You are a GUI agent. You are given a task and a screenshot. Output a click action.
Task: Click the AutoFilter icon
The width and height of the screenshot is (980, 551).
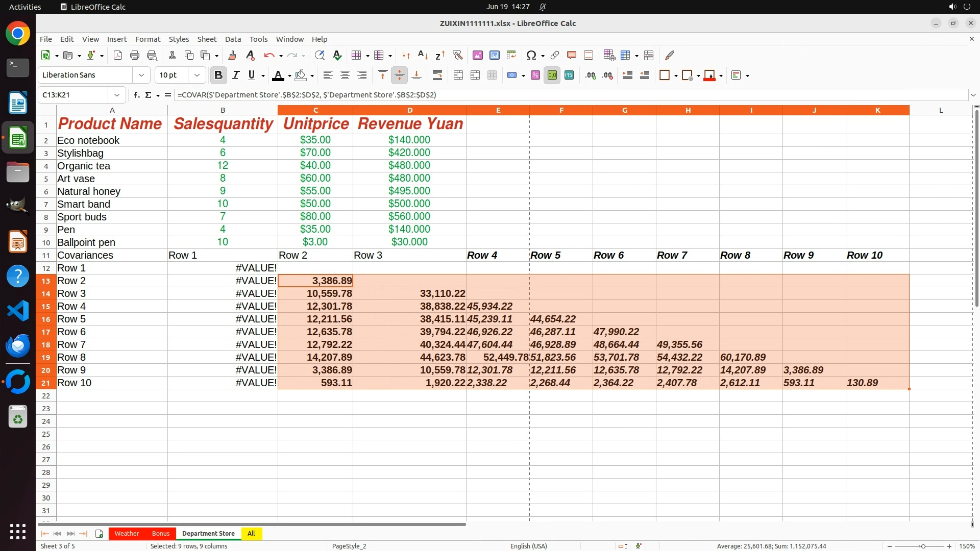tap(457, 55)
